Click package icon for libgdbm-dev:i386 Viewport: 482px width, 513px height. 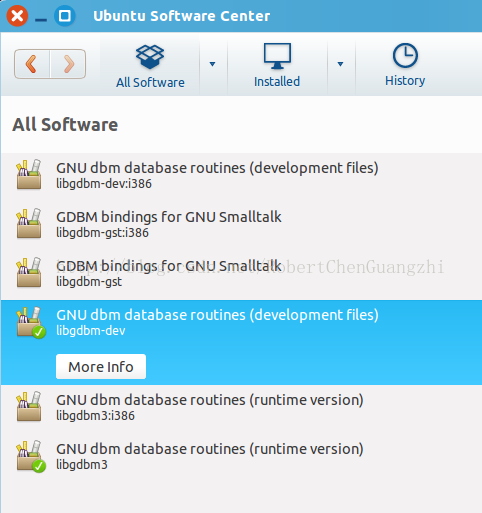(29, 174)
